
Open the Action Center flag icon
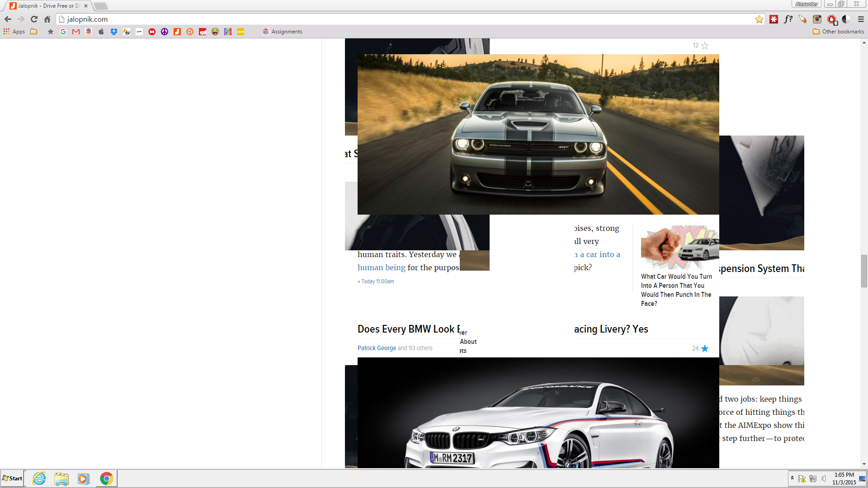pos(802,479)
